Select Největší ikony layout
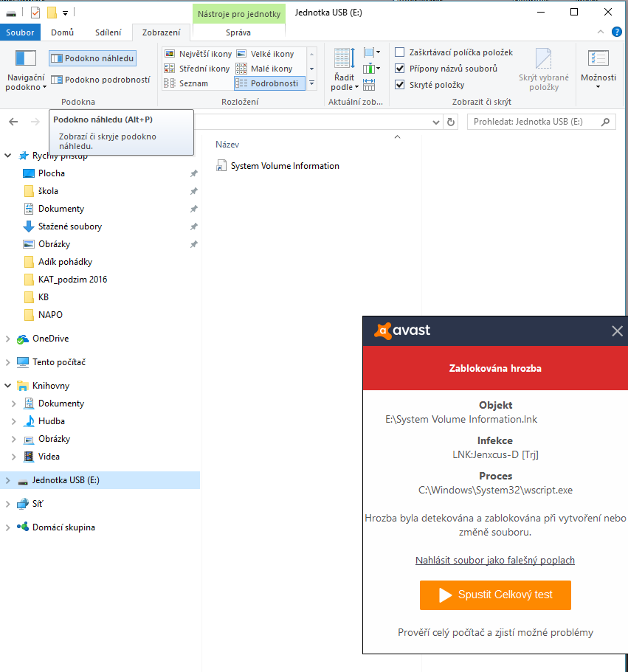 click(198, 54)
